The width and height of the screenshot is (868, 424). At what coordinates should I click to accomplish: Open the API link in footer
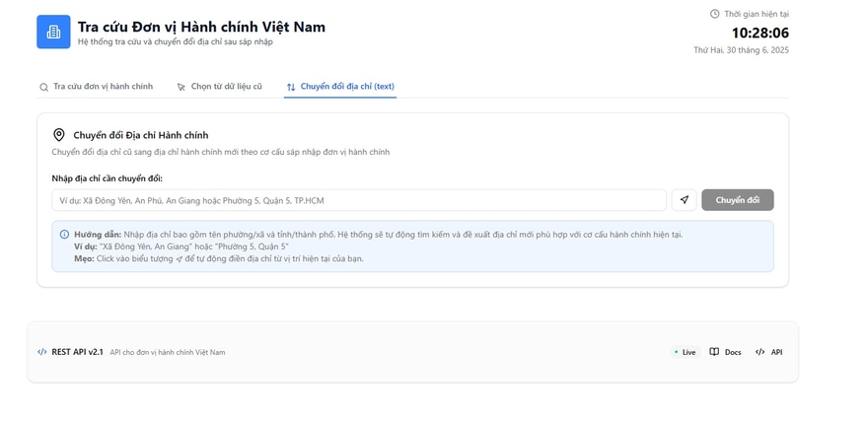[x=776, y=352]
